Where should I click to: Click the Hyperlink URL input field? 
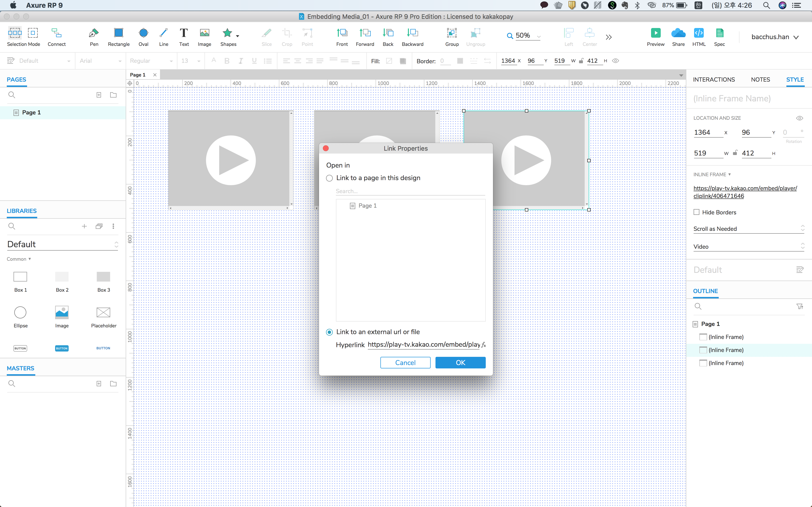click(423, 345)
